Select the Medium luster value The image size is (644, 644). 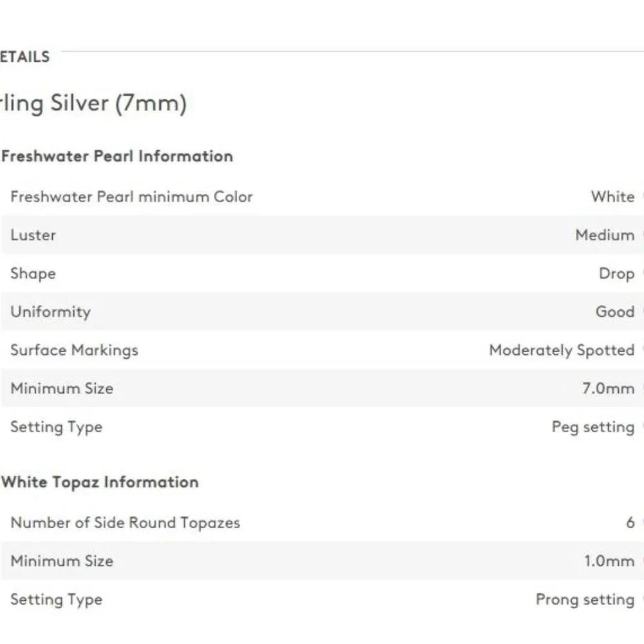[x=604, y=235]
